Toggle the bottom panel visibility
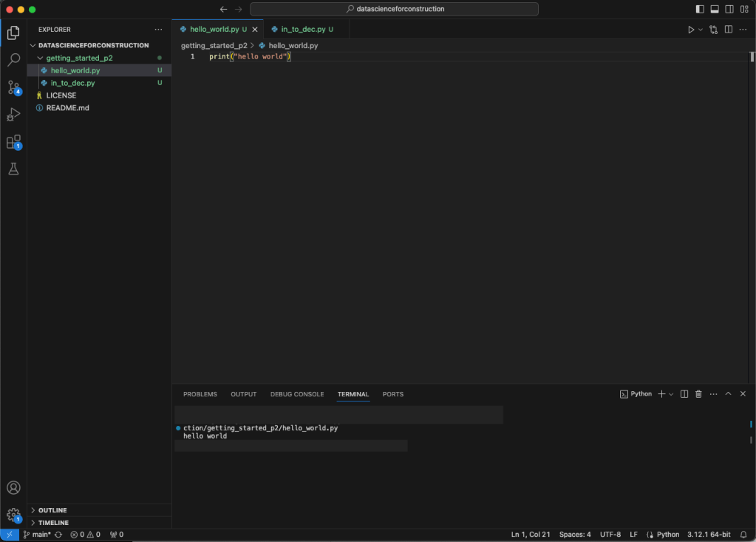 pyautogui.click(x=715, y=10)
